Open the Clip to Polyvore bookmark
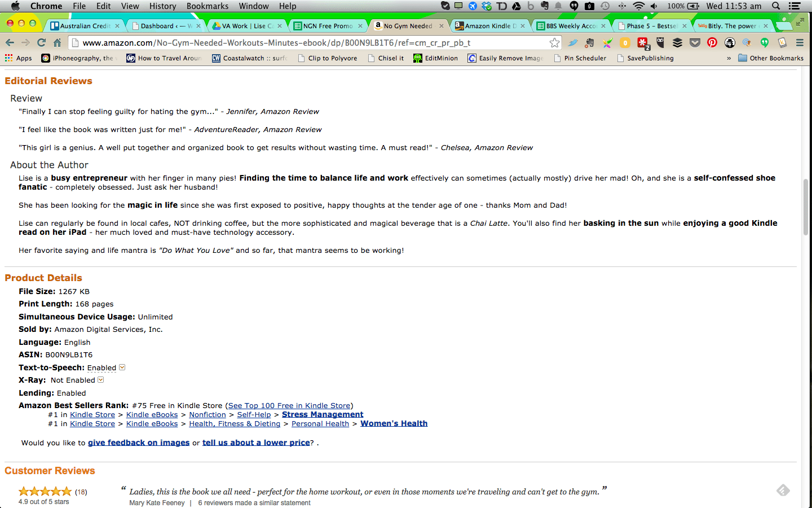The width and height of the screenshot is (812, 508). coord(327,58)
